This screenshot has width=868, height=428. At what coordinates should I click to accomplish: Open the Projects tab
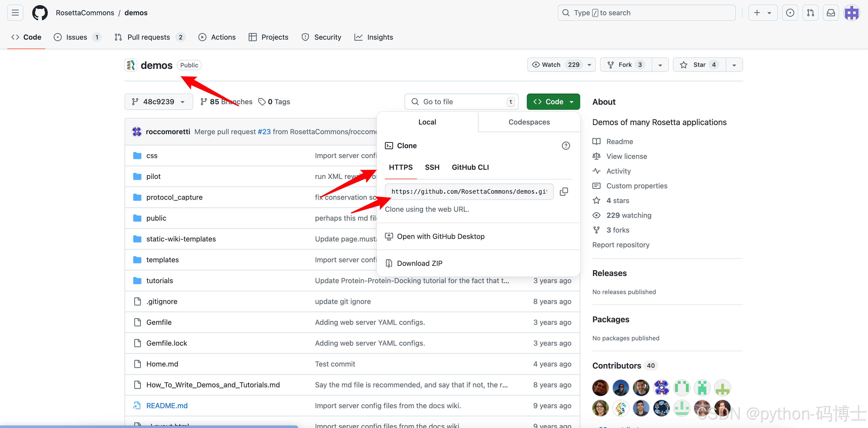pyautogui.click(x=268, y=37)
